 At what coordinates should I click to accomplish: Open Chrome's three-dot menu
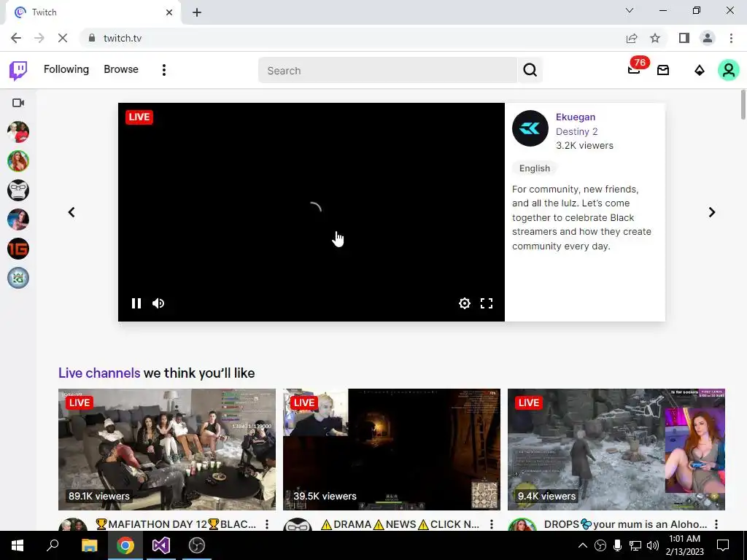731,38
